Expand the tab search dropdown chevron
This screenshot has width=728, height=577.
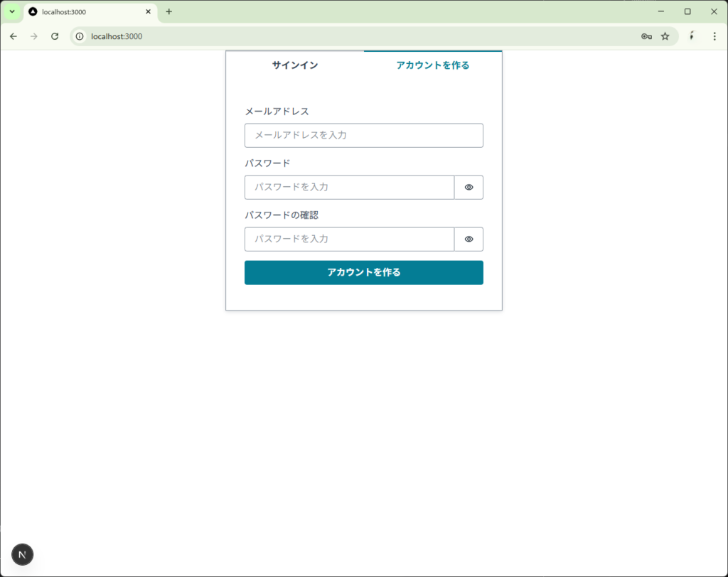tap(11, 12)
